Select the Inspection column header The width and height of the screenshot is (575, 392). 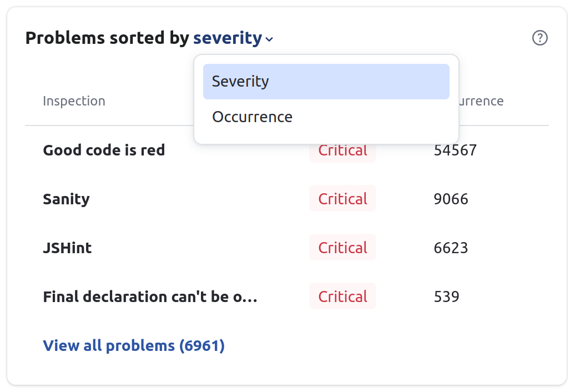click(74, 100)
